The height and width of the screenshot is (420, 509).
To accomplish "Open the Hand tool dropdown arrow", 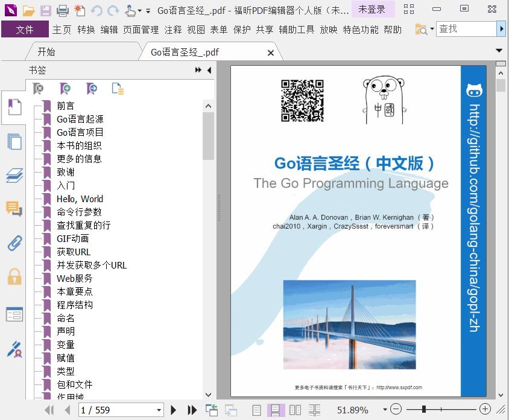I will click(x=139, y=11).
